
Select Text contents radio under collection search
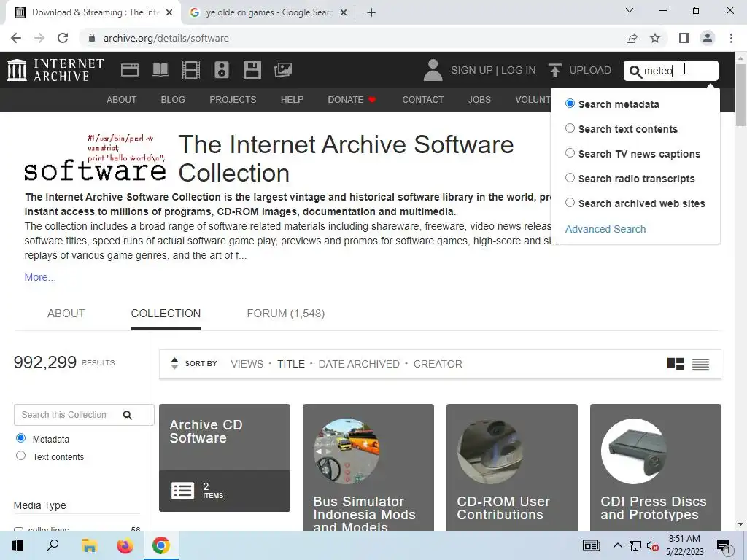tap(20, 456)
